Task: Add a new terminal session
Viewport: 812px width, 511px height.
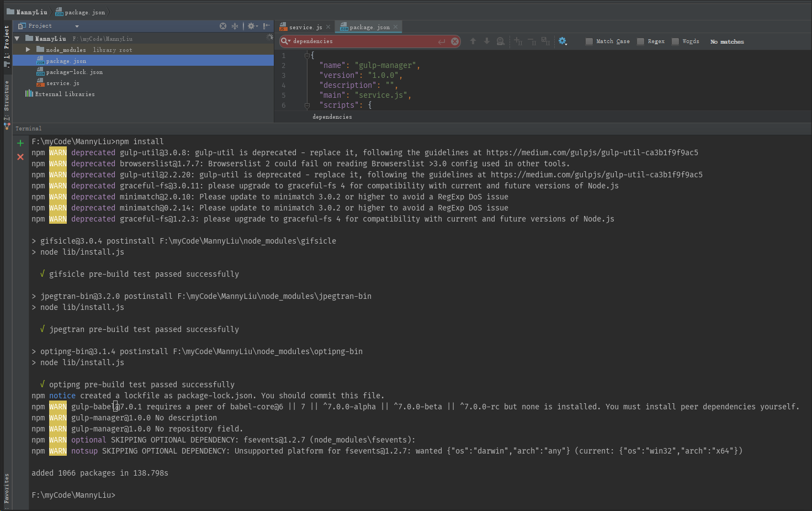Action: point(20,143)
